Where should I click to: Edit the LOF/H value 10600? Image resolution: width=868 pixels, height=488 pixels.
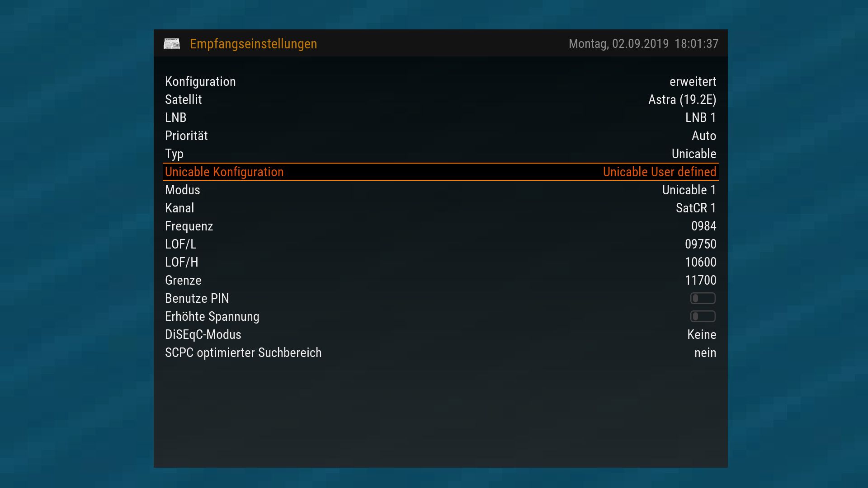coord(701,262)
